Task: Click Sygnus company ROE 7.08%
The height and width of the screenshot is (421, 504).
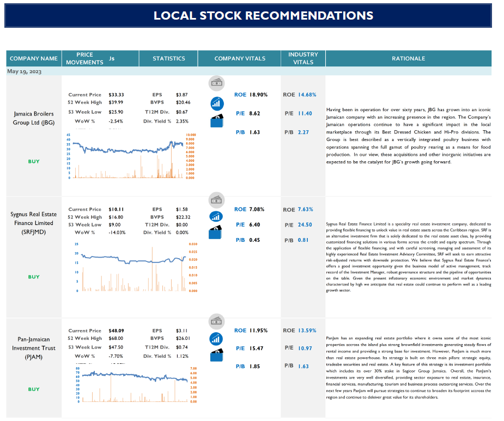Action: pos(257,209)
